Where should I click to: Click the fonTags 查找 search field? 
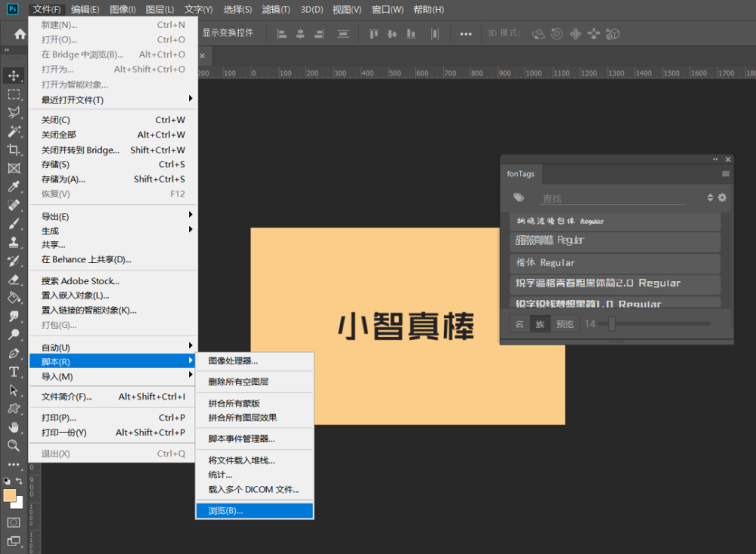[613, 198]
